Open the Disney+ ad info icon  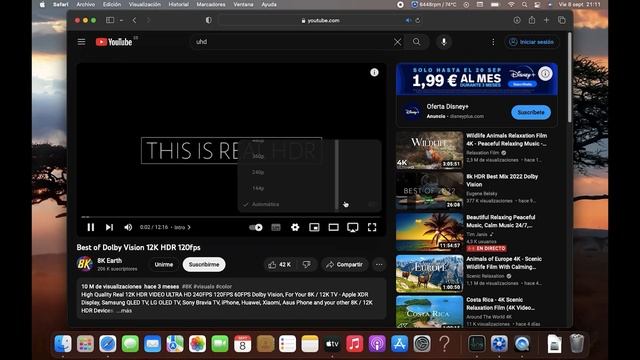[x=545, y=73]
